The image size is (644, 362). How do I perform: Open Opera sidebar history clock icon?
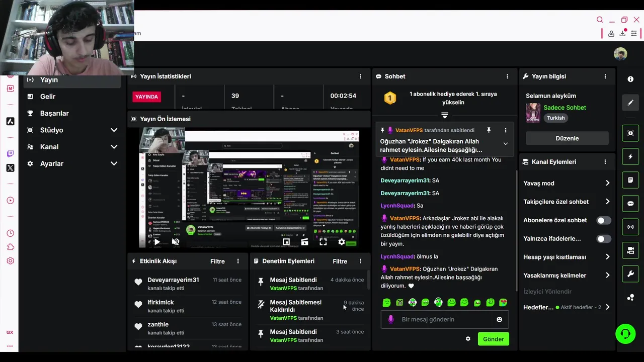10,233
